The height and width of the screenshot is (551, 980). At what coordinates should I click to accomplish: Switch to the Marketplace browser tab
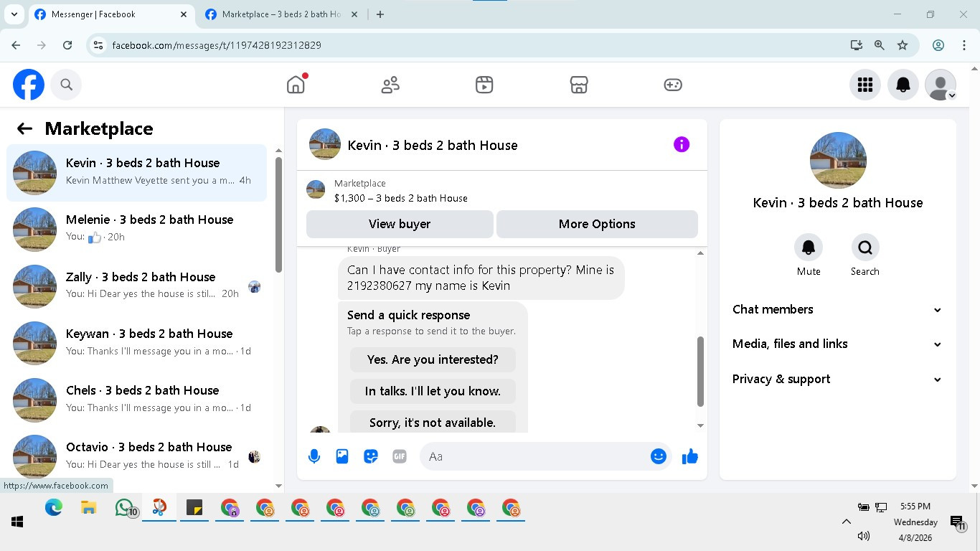pos(281,14)
